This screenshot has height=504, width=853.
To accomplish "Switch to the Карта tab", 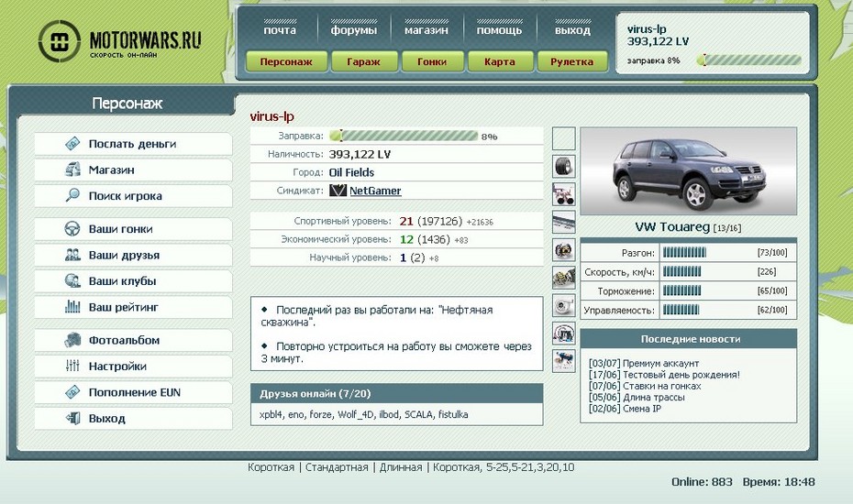I will point(499,61).
